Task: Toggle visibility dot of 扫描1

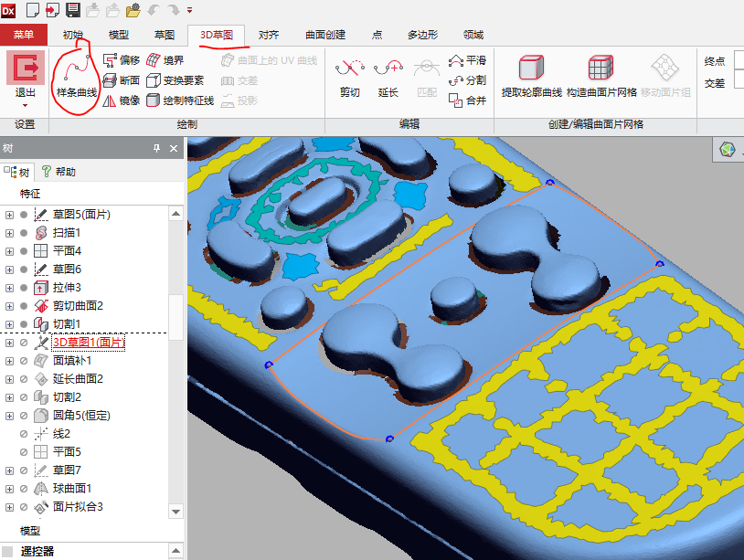Action: pyautogui.click(x=24, y=233)
